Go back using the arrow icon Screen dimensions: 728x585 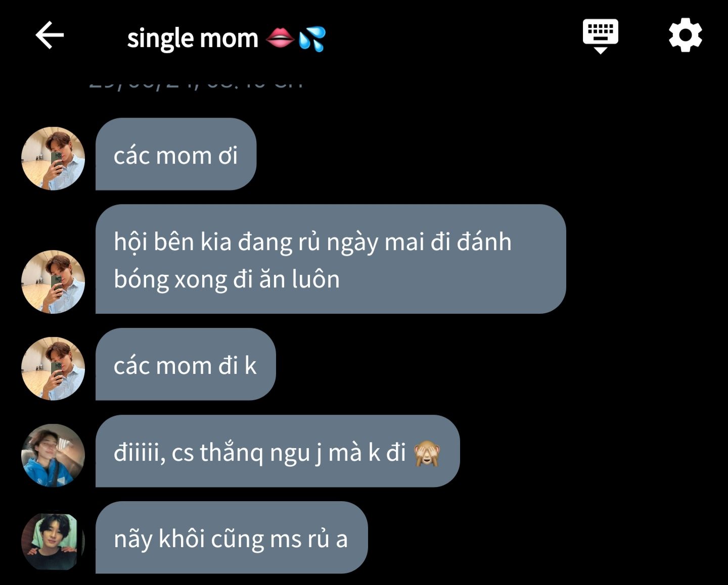(x=50, y=35)
